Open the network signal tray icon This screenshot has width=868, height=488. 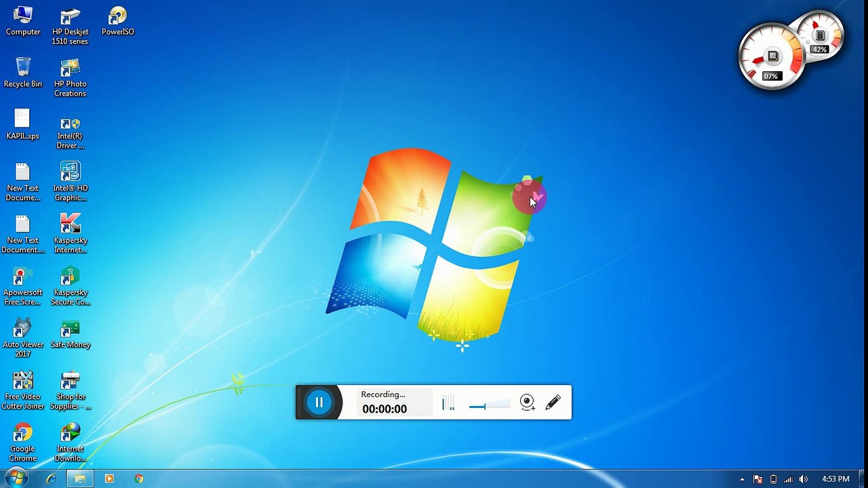pos(788,479)
